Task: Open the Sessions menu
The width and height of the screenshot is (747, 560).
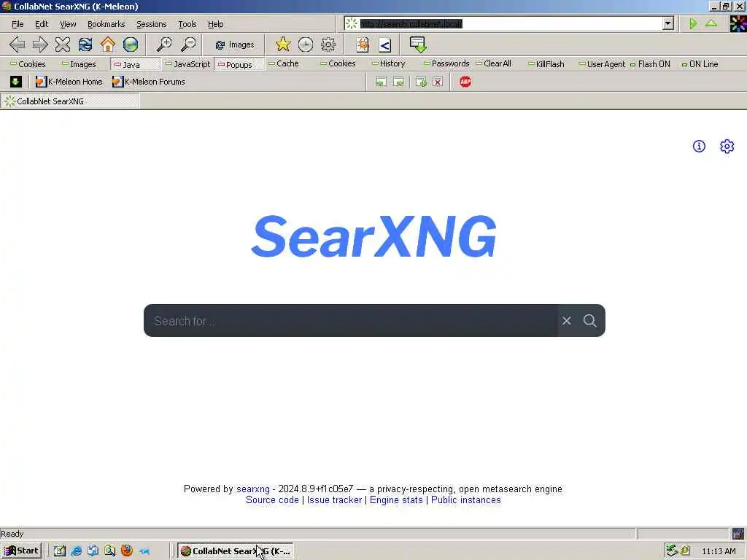Action: point(152,24)
